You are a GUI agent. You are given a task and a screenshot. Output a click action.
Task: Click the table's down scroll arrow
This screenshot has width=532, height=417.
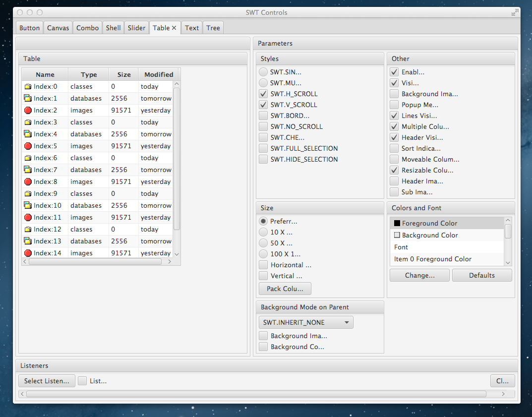click(177, 254)
